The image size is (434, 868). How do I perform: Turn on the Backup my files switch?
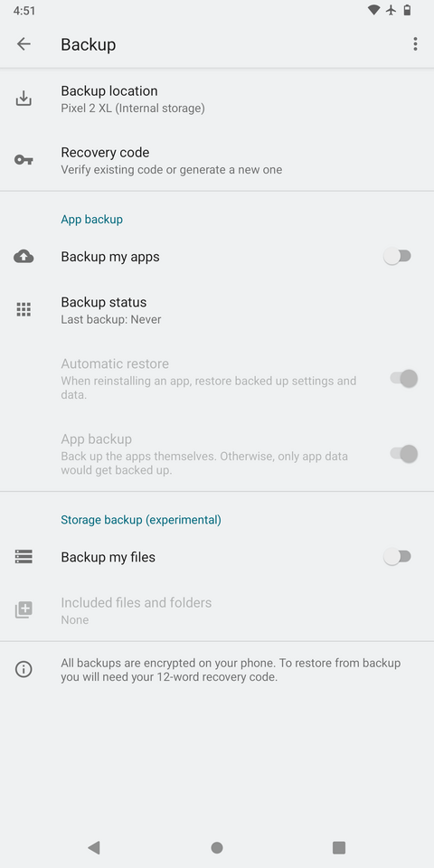point(398,556)
